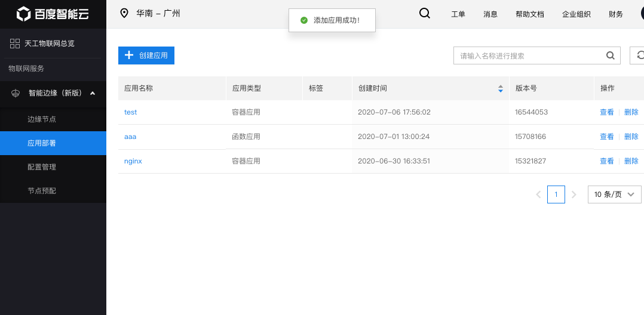Open the nginx application link
Viewport: 644px width, 315px height.
(x=133, y=161)
